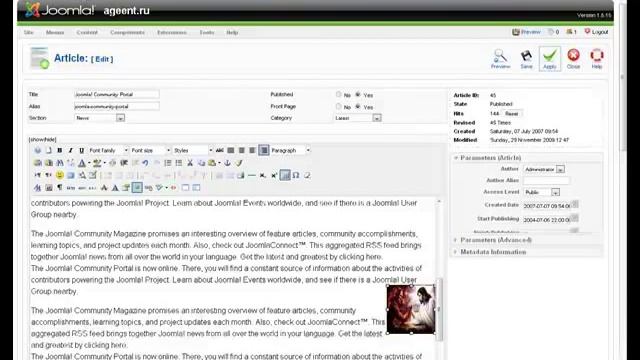Click the superscript x icon
Viewport: 640px width, 360px height.
(x=274, y=176)
